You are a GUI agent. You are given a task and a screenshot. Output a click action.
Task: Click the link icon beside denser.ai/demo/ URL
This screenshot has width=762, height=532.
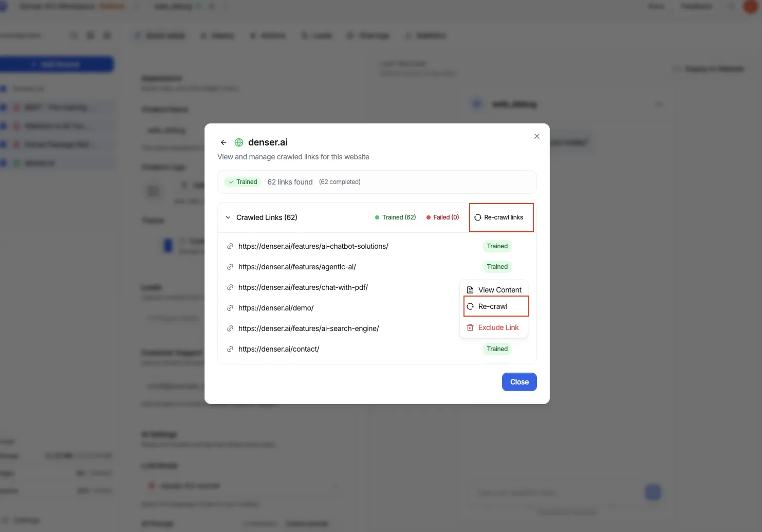tap(230, 308)
